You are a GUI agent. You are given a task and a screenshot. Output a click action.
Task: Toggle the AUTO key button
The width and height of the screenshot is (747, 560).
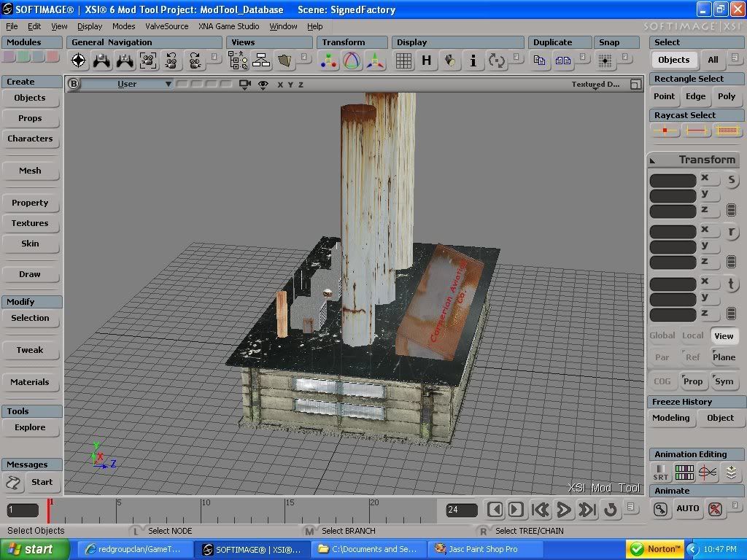click(687, 508)
